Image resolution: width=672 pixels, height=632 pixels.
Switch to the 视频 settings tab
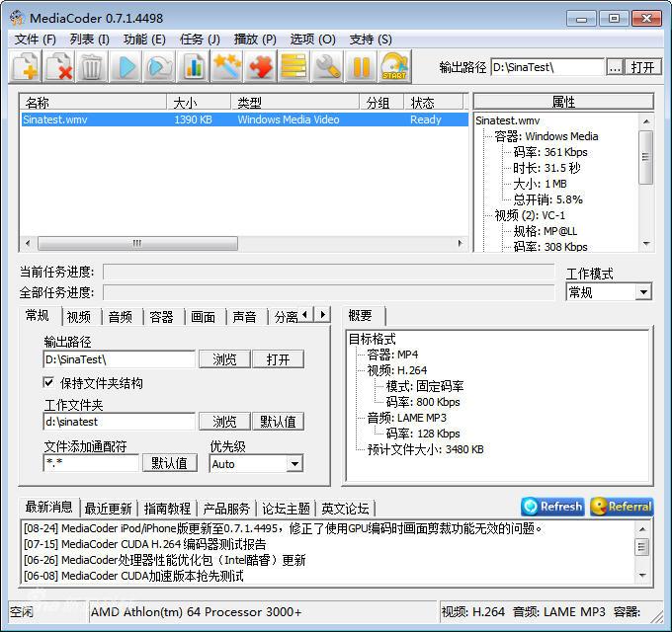[79, 317]
